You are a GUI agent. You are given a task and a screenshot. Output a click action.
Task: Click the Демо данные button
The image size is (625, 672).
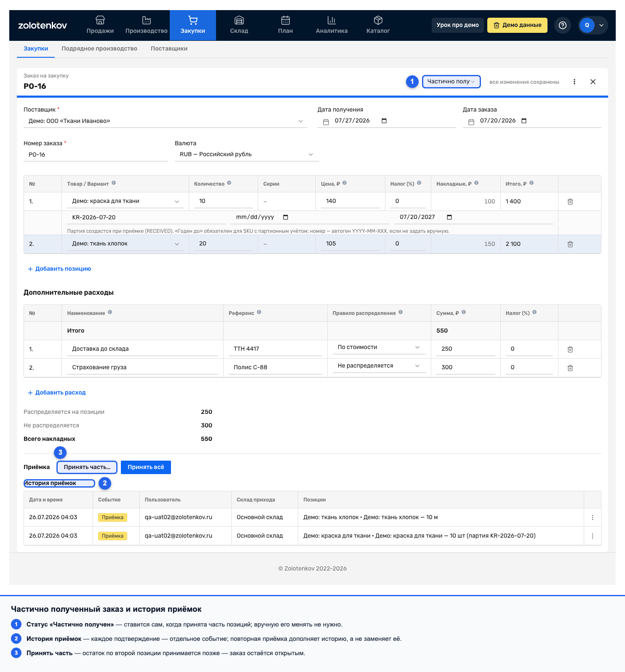517,25
